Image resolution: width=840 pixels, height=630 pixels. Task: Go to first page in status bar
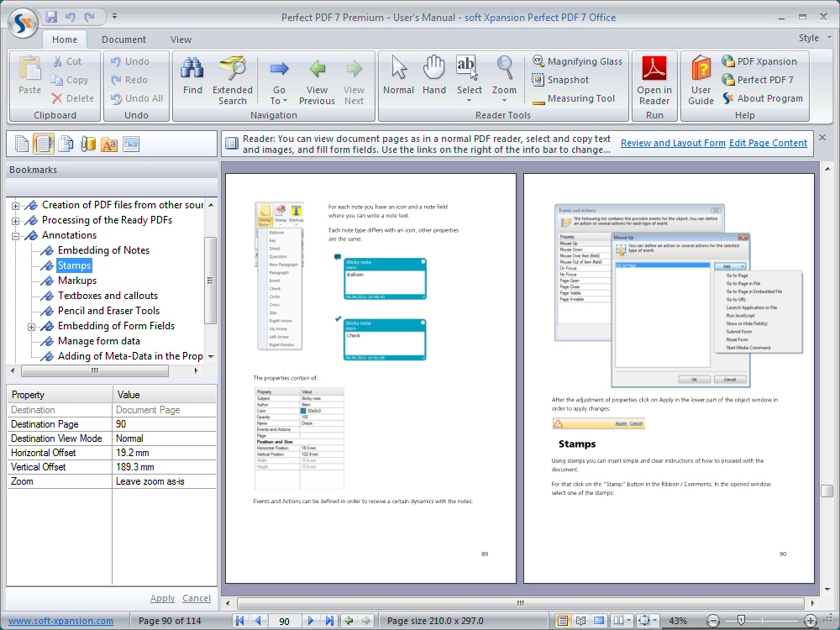coord(240,621)
